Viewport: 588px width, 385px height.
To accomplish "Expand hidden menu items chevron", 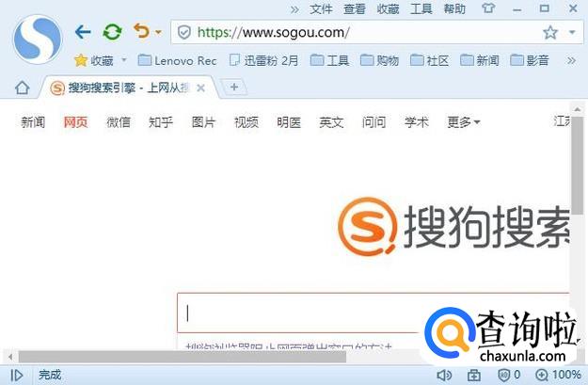I will [x=294, y=9].
